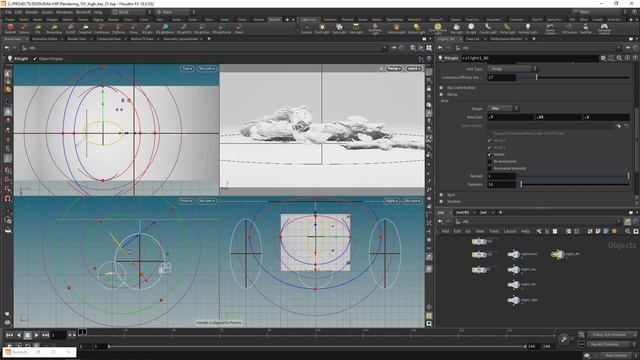Select the topmost light node in middle column

pos(513,254)
